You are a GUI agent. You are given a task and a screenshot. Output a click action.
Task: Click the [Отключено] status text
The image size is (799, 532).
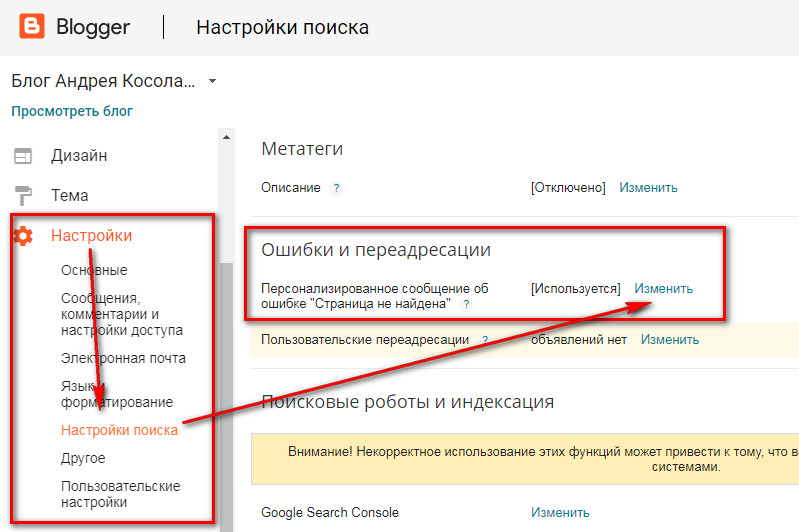[x=568, y=188]
